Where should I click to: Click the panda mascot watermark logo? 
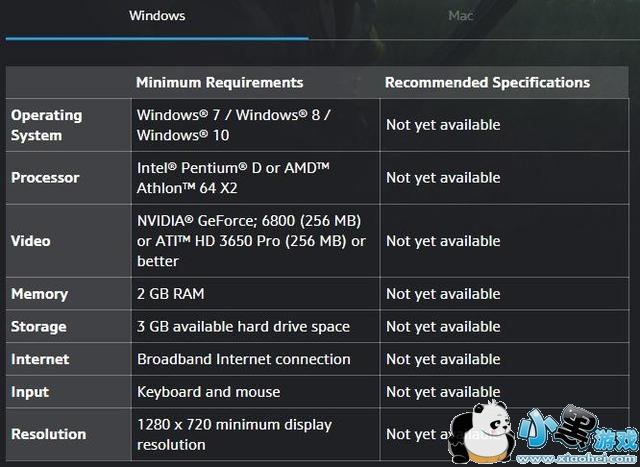click(x=480, y=431)
